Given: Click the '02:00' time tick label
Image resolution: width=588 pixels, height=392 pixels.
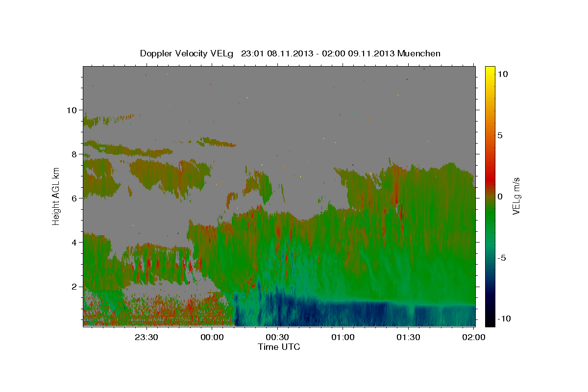Looking at the screenshot, I should 474,337.
